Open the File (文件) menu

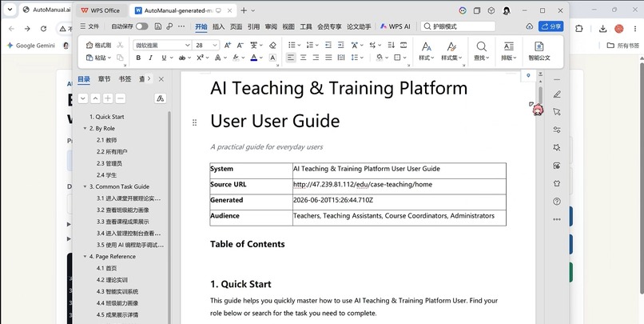[89, 26]
